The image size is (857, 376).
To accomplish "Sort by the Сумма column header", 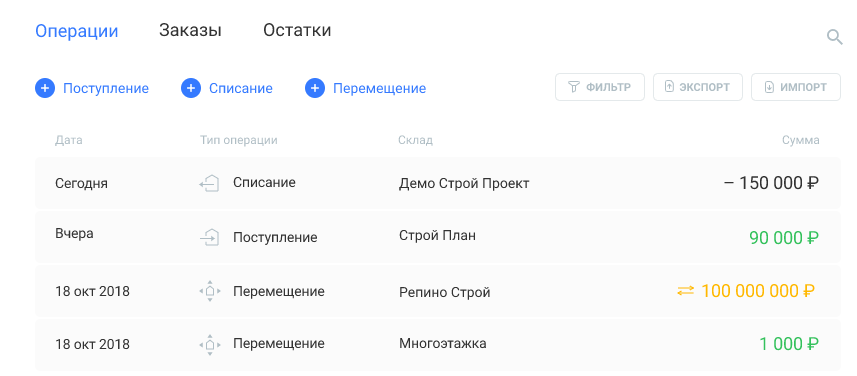I will (x=801, y=140).
